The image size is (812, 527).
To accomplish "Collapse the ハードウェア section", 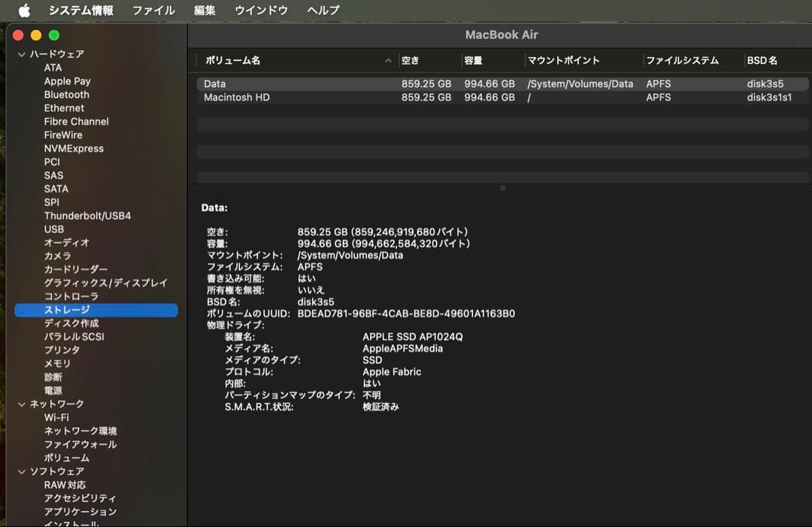I will tap(21, 54).
